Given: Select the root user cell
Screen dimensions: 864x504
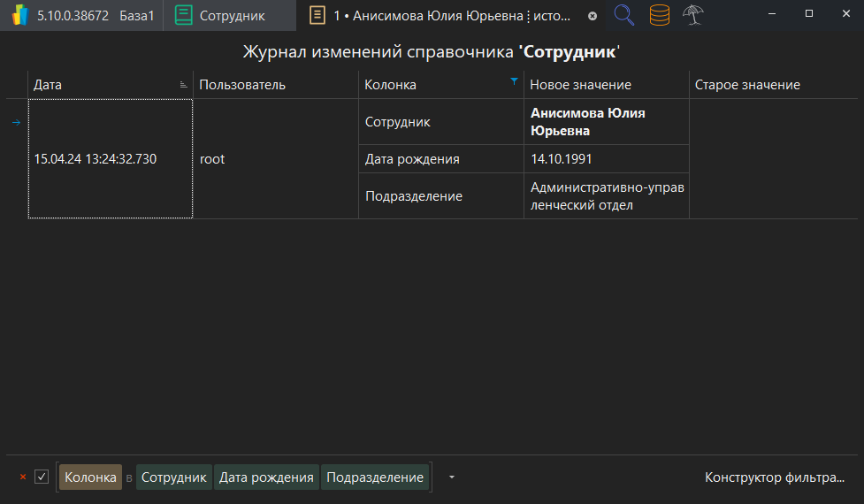Looking at the screenshot, I should pyautogui.click(x=276, y=158).
